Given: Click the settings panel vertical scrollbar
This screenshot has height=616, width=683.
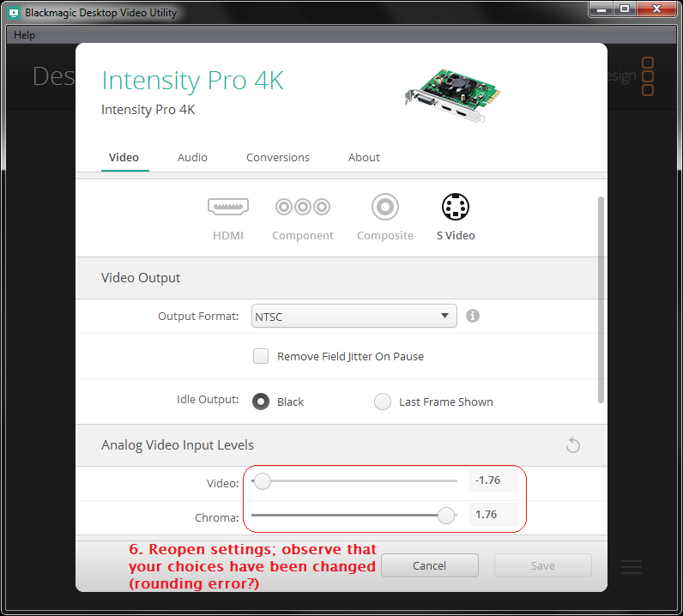Looking at the screenshot, I should 601,300.
